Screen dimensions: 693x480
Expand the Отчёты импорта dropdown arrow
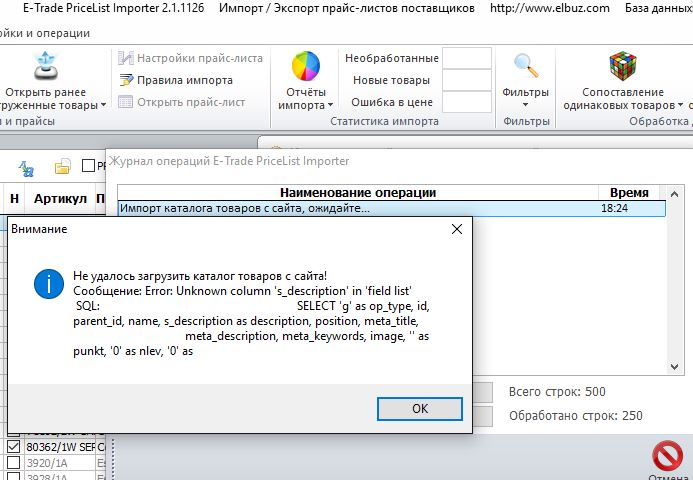[330, 105]
